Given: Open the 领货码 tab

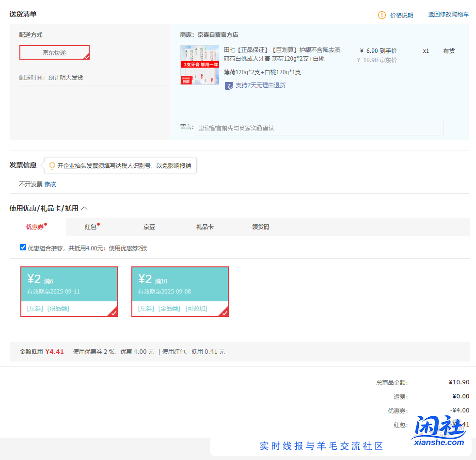Looking at the screenshot, I should pyautogui.click(x=260, y=227).
